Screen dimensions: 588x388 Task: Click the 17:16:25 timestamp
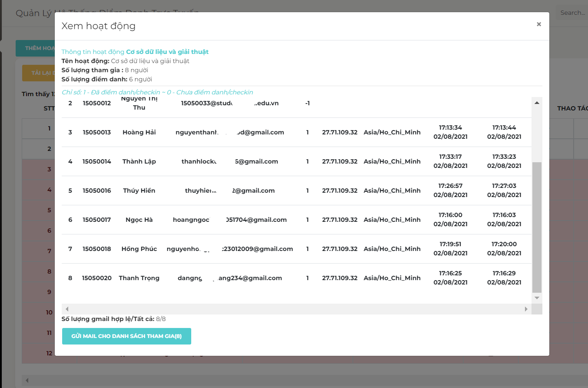click(x=451, y=273)
